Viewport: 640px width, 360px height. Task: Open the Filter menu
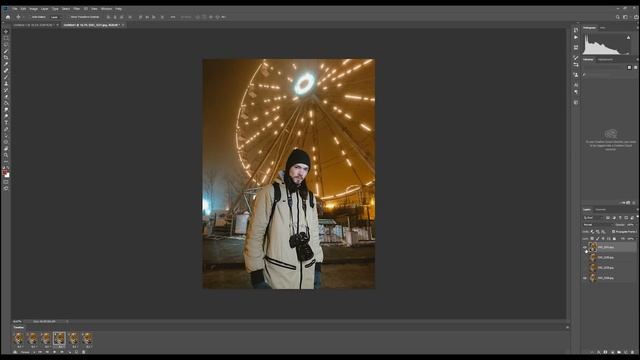(76, 9)
